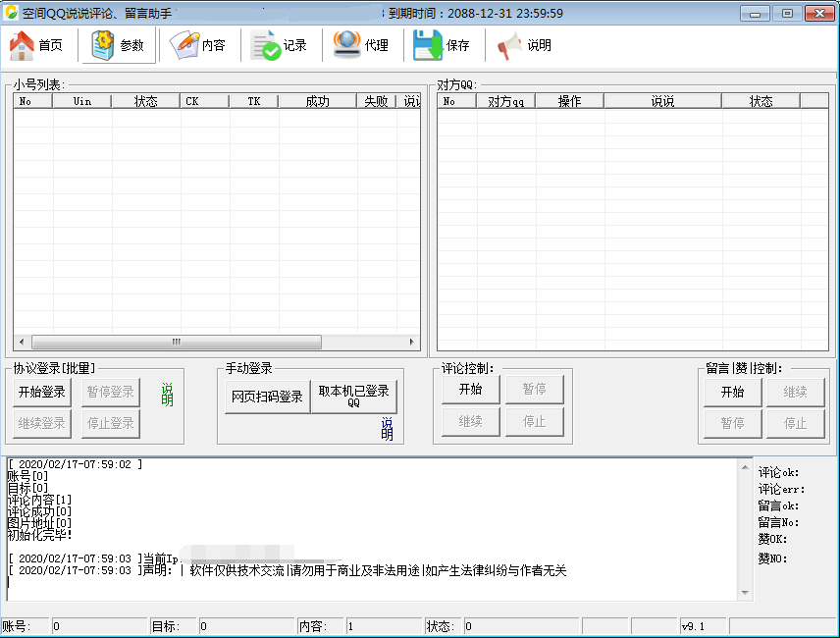Maximize the application window
Image resolution: width=840 pixels, height=638 pixels.
[787, 14]
